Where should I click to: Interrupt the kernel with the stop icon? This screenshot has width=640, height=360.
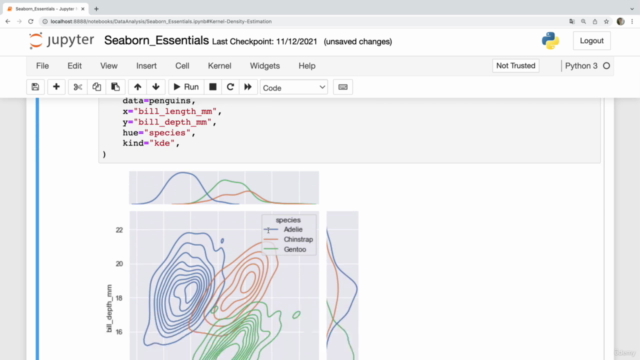(x=213, y=87)
